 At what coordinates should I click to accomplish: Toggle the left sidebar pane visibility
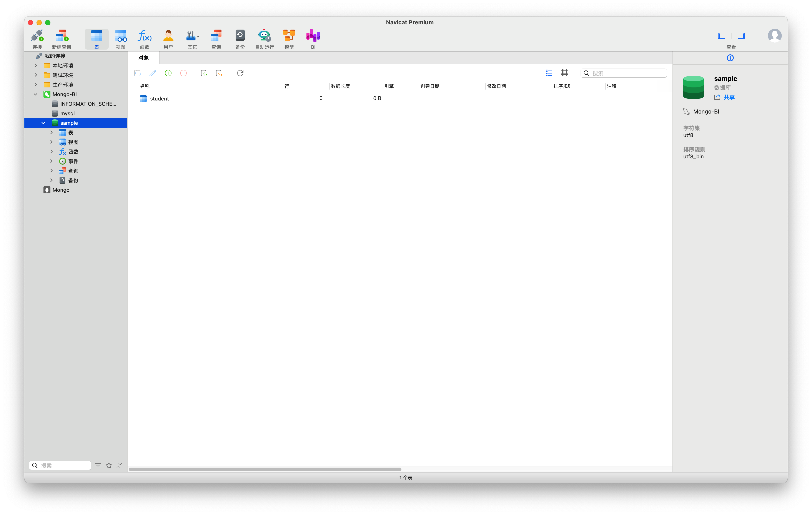721,35
